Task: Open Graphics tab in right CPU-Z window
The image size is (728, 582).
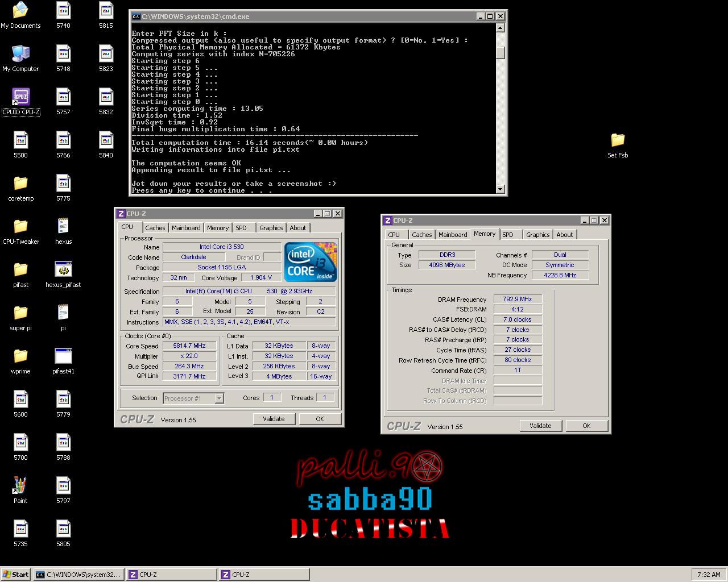Action: point(538,235)
